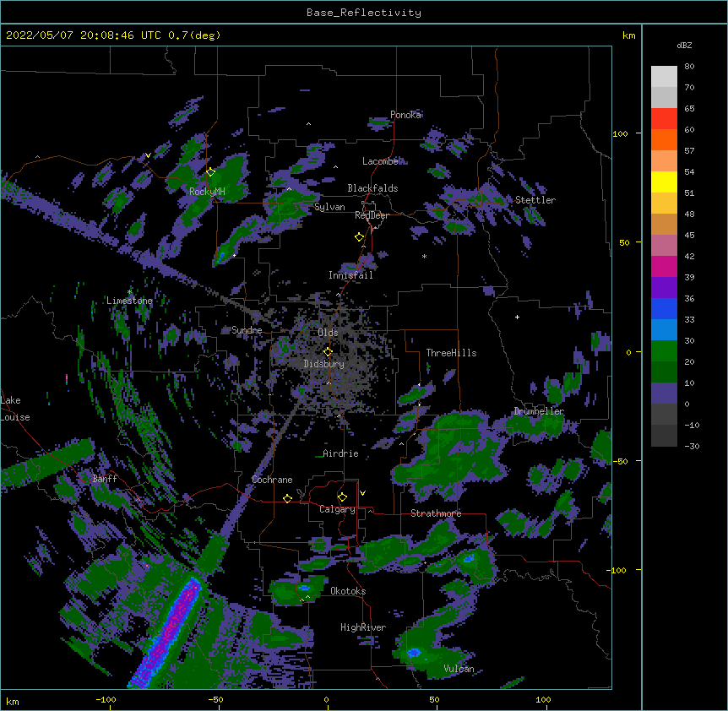Click the yellow diamond marker south of RedDeer
The height and width of the screenshot is (711, 728).
click(x=360, y=237)
